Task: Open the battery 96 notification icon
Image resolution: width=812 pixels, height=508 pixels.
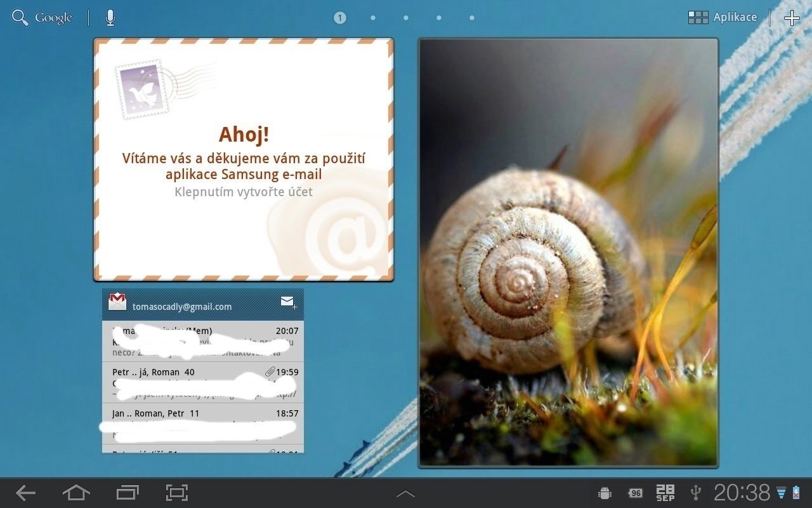Action: [x=636, y=493]
